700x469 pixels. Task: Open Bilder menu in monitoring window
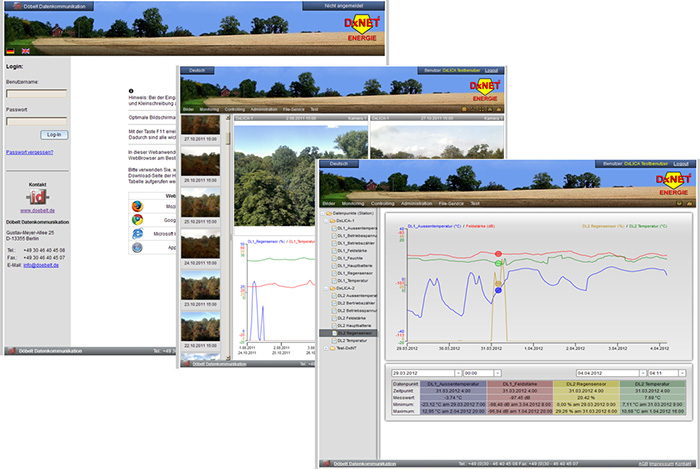point(329,203)
